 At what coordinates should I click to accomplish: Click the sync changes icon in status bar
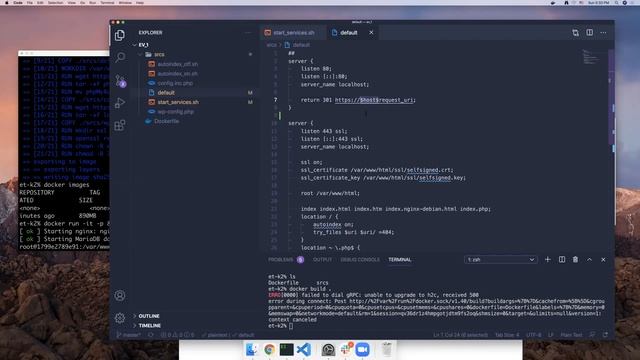(151, 335)
